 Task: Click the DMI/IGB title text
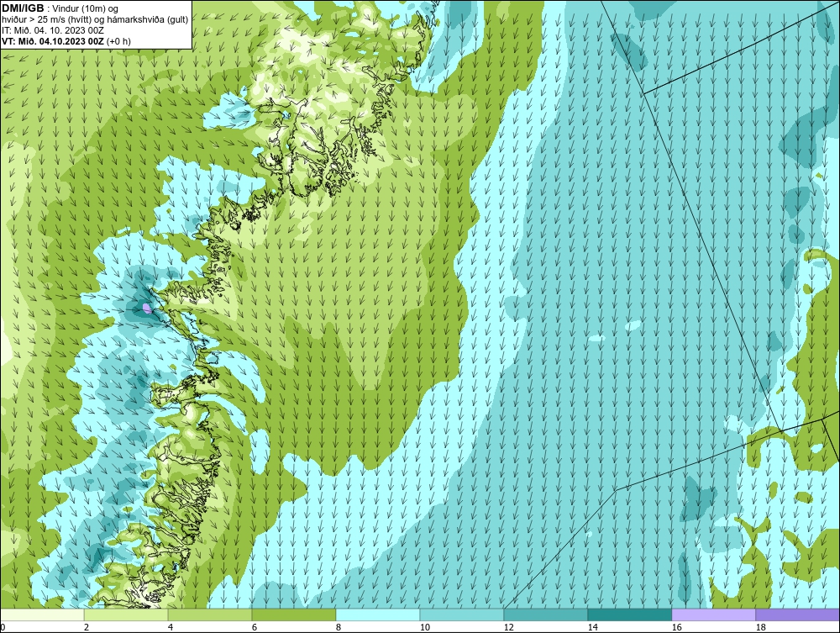click(x=23, y=8)
